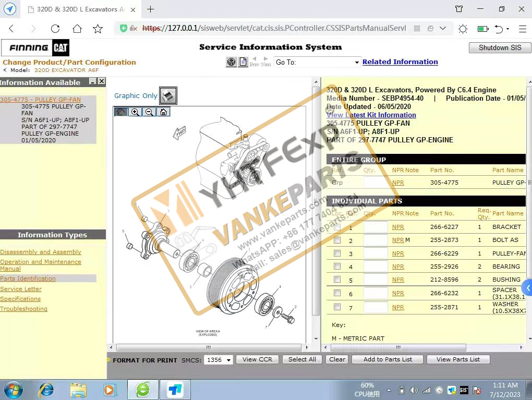Check the box for PULLEY-FAN 266-6229
Screen dimensions: 532x400
coord(337,253)
